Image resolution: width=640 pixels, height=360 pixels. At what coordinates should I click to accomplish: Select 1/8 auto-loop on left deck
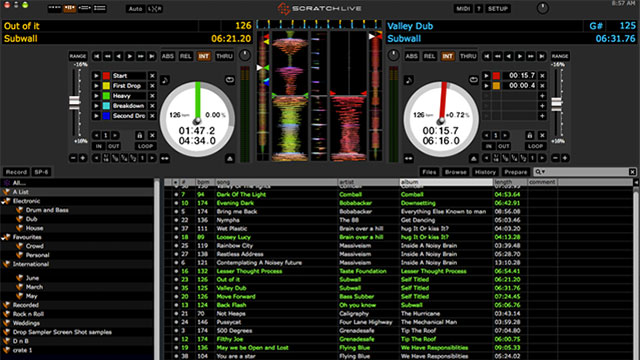pyautogui.click(x=115, y=158)
